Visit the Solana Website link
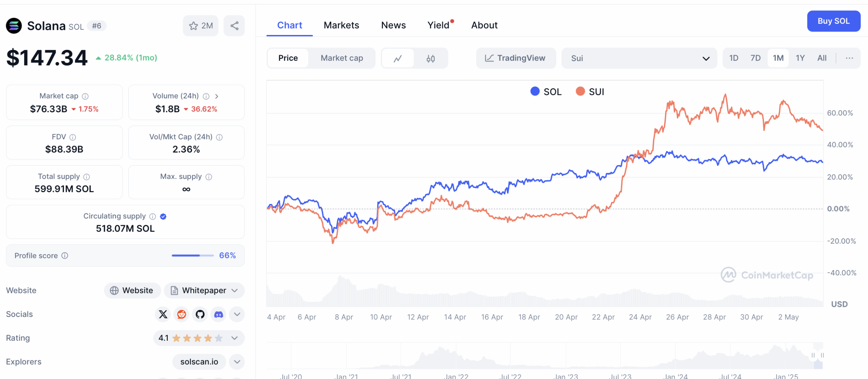 (x=132, y=291)
